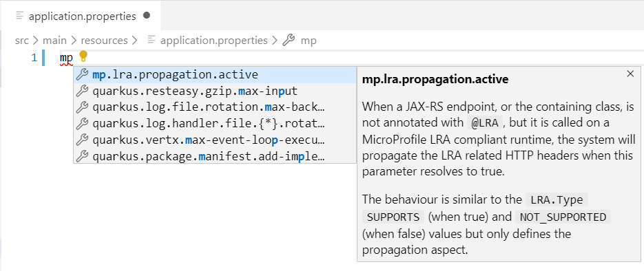Click line number 1 in gutter
The height and width of the screenshot is (271, 644).
(34, 58)
